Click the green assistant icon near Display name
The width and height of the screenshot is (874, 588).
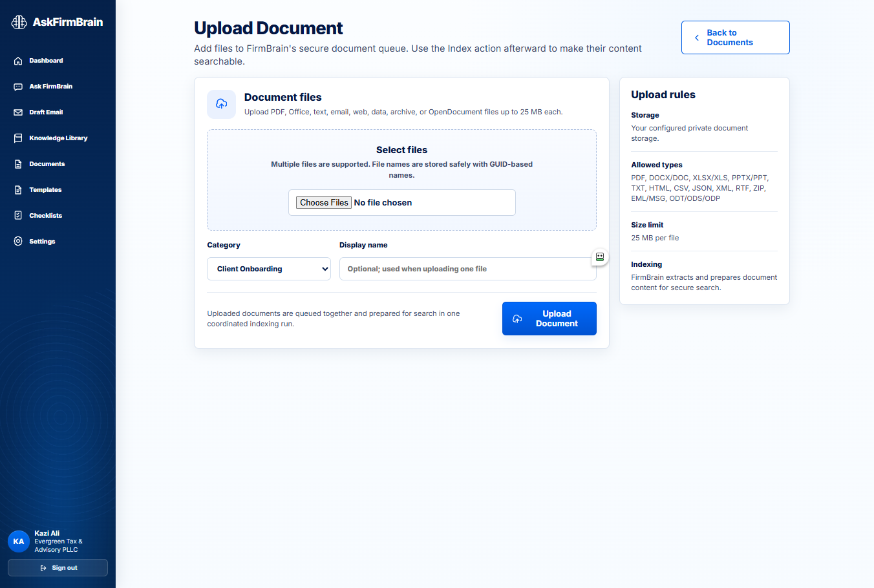pyautogui.click(x=600, y=257)
